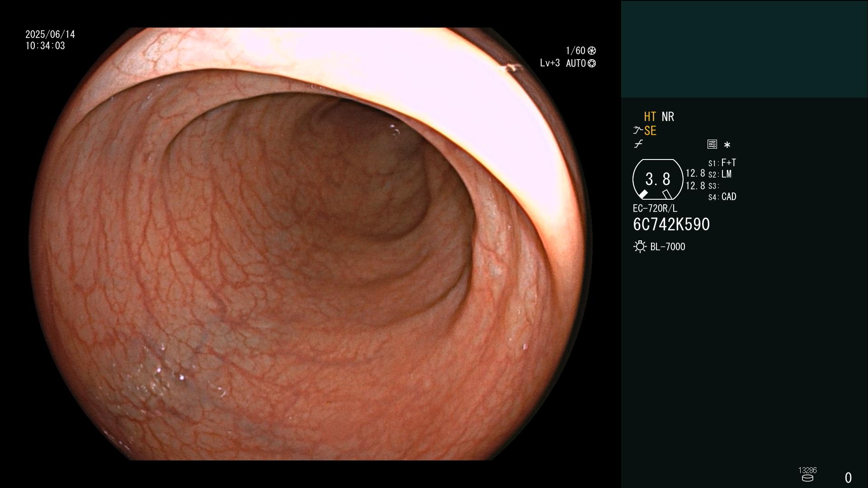Screen dimensions: 868x488
Task: Click the empty S3: switch label
Action: tap(713, 186)
